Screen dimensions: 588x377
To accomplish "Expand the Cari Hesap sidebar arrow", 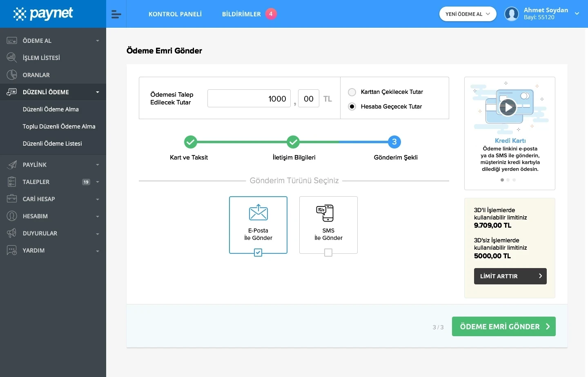I will click(x=98, y=200).
